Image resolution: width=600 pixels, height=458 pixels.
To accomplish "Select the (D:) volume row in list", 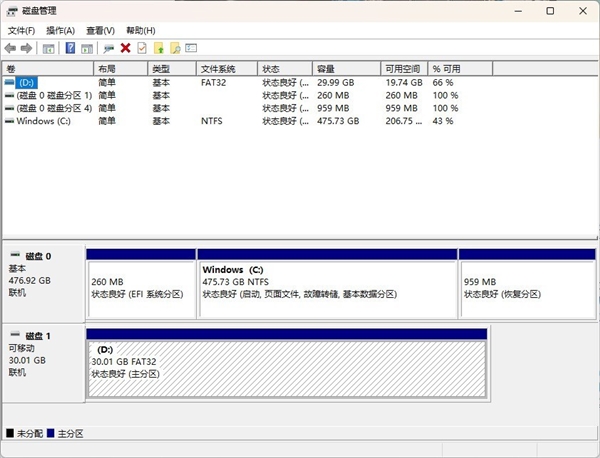I will pyautogui.click(x=26, y=82).
